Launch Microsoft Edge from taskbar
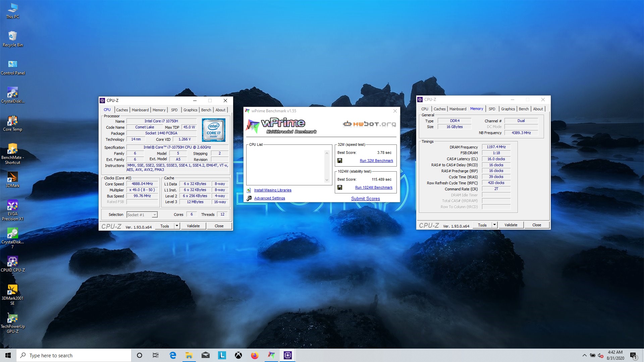 coord(173,355)
